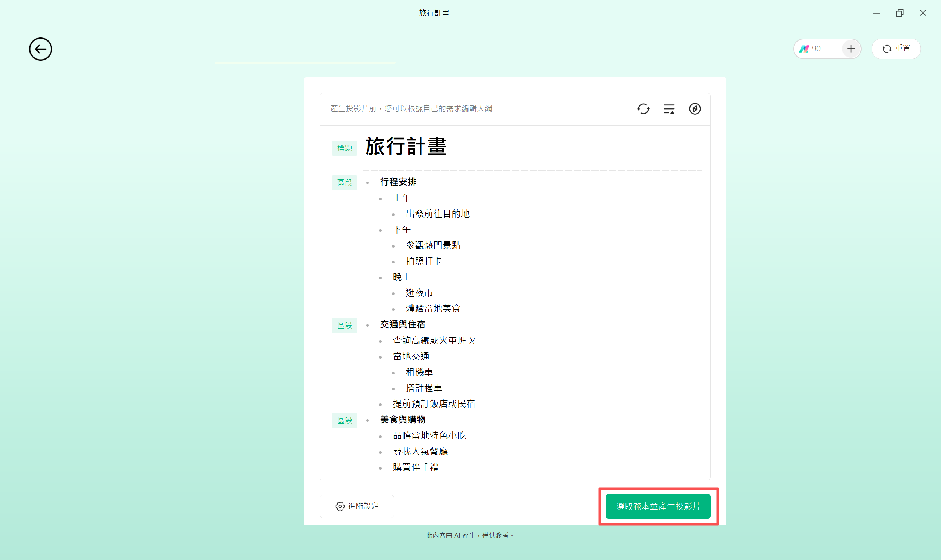This screenshot has height=560, width=941.
Task: Click 選取範本並產生投影片 button
Action: coord(658,506)
